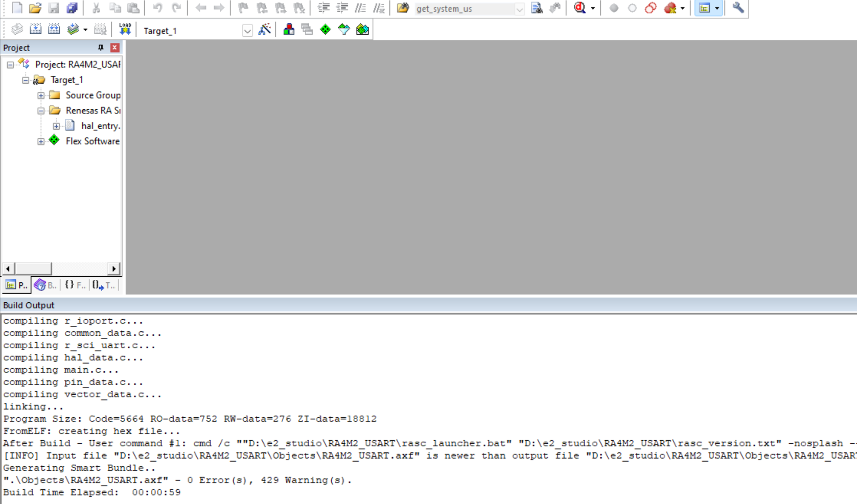
Task: Switch to Templates tab
Action: (104, 285)
